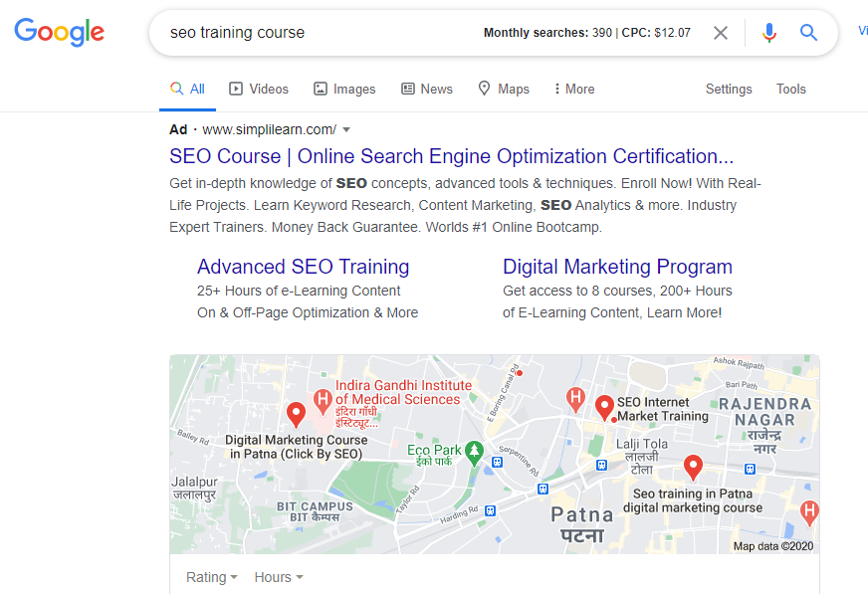Click transit icon below Rajendra Nagar label
Image resolution: width=868 pixels, height=594 pixels.
tap(750, 469)
